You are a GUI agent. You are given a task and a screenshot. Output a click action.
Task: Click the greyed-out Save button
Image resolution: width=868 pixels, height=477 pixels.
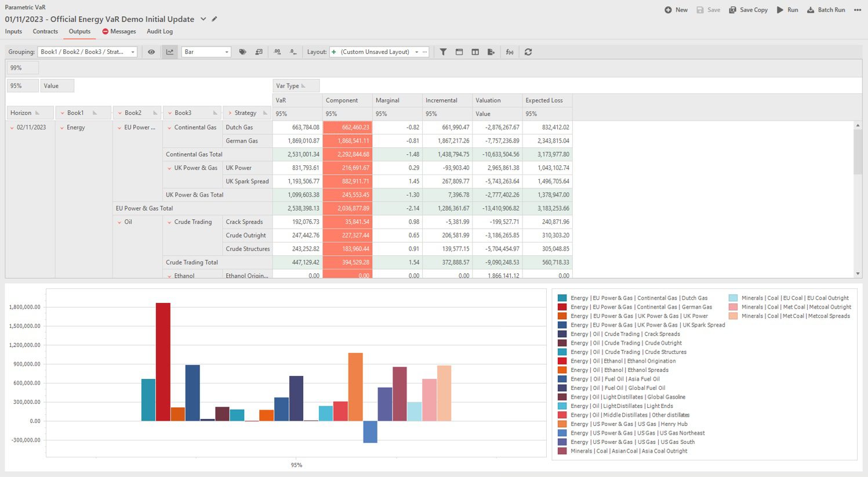[x=708, y=10]
